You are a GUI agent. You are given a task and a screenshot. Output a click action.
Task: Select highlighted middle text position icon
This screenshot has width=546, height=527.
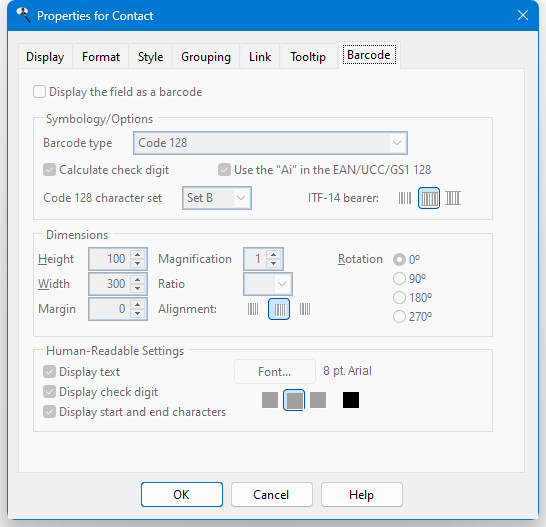[294, 400]
